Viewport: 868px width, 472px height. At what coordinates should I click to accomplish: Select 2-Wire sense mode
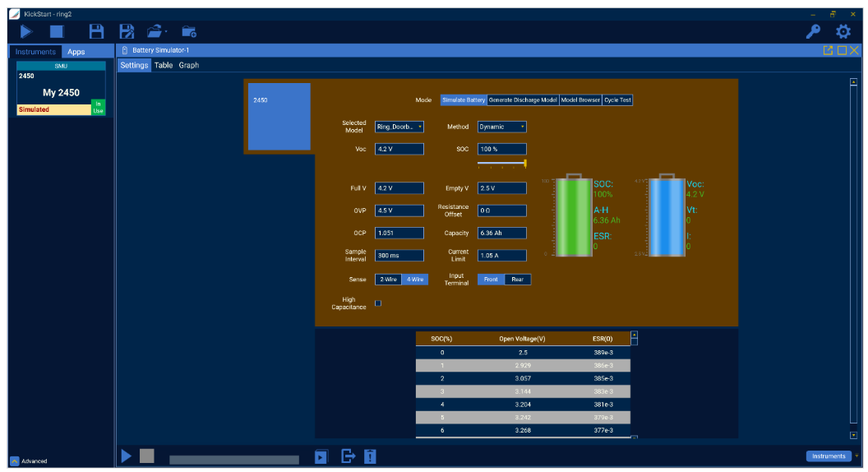click(387, 280)
